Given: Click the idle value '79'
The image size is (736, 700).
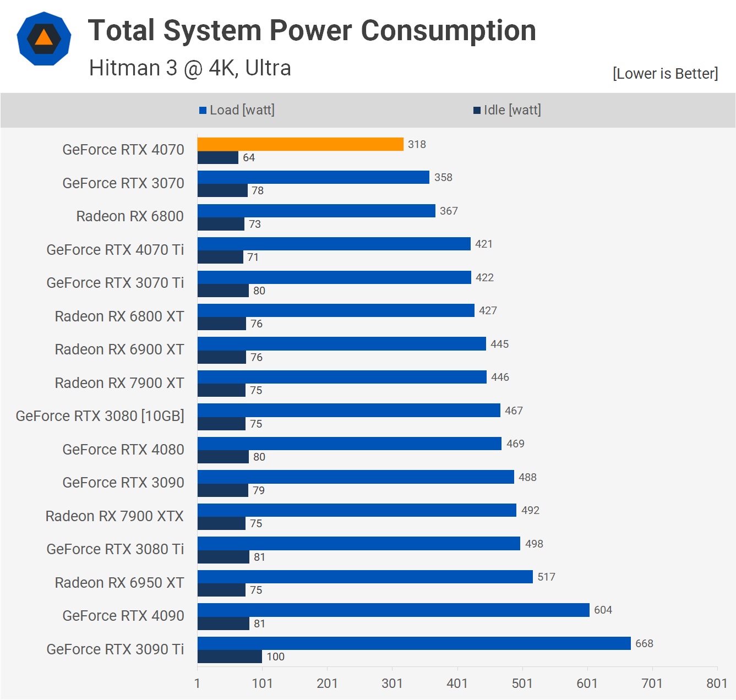Looking at the screenshot, I should [259, 491].
